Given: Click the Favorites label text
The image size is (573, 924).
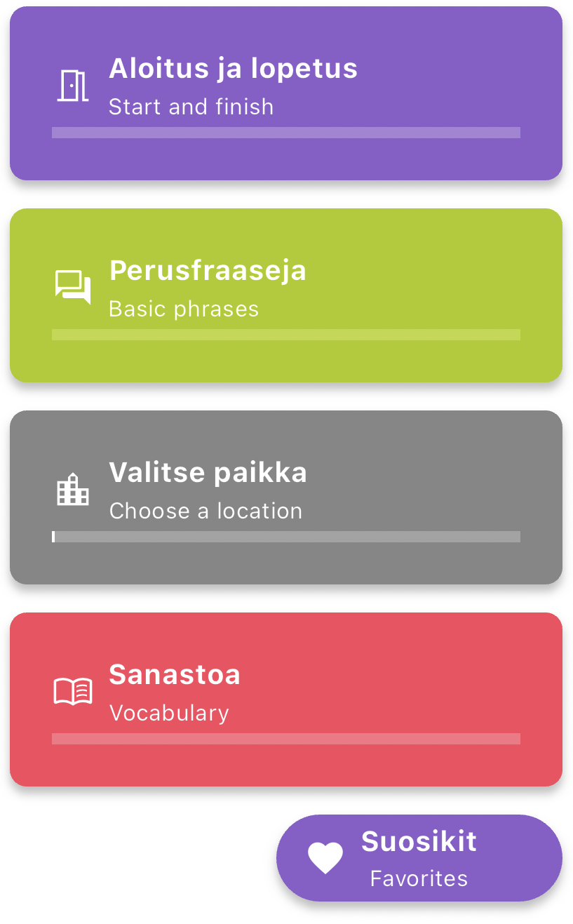Looking at the screenshot, I should click(x=419, y=879).
